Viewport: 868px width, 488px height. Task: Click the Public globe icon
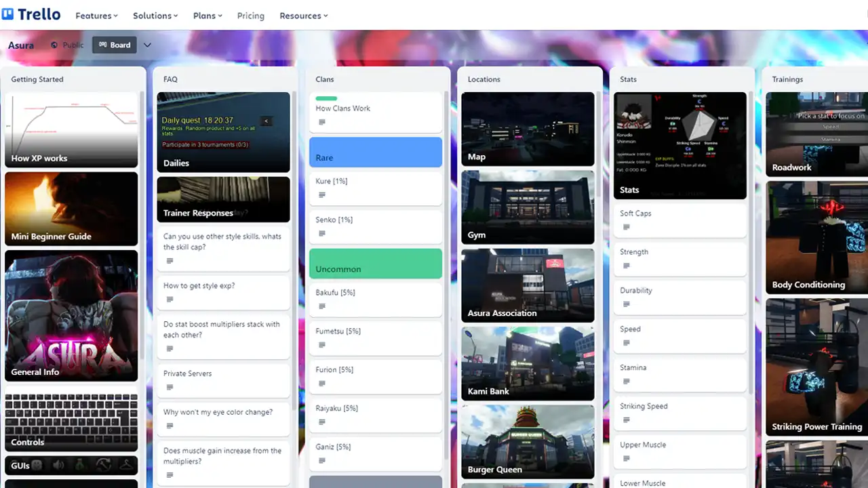(x=54, y=45)
